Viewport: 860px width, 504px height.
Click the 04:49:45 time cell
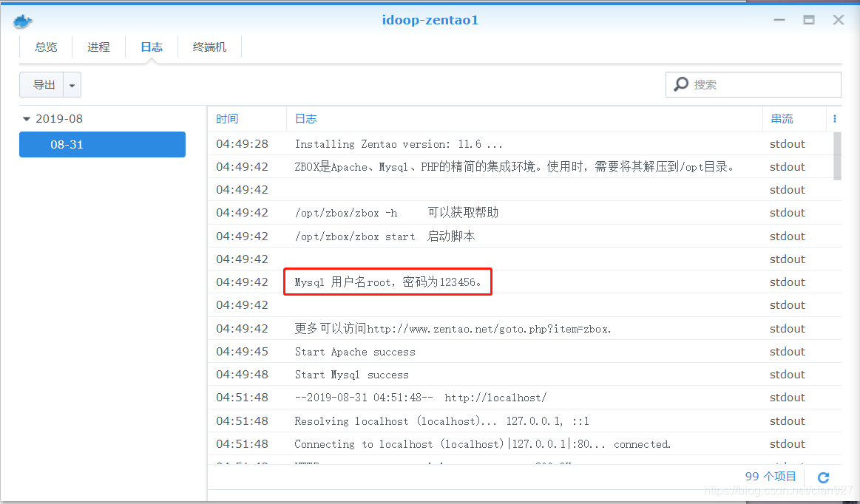click(x=242, y=352)
